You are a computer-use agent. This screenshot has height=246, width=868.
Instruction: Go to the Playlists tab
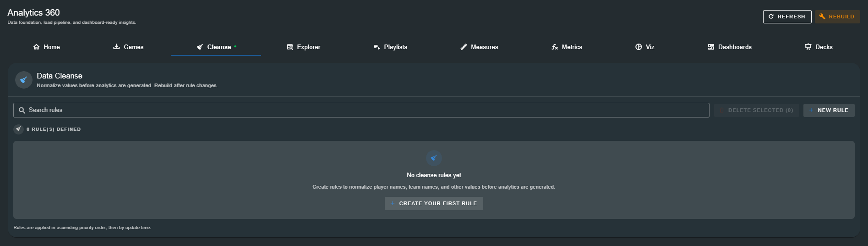pyautogui.click(x=390, y=47)
